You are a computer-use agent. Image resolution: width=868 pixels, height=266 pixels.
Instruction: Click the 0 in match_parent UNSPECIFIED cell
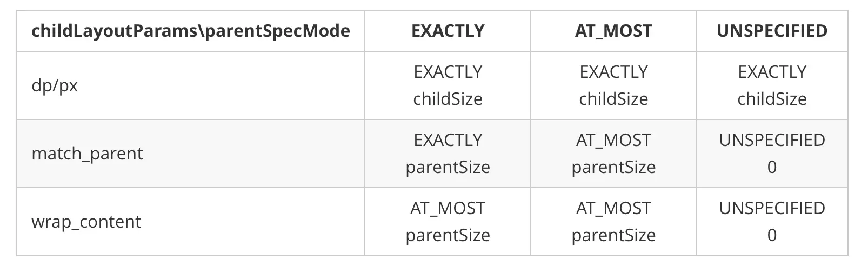(x=772, y=167)
